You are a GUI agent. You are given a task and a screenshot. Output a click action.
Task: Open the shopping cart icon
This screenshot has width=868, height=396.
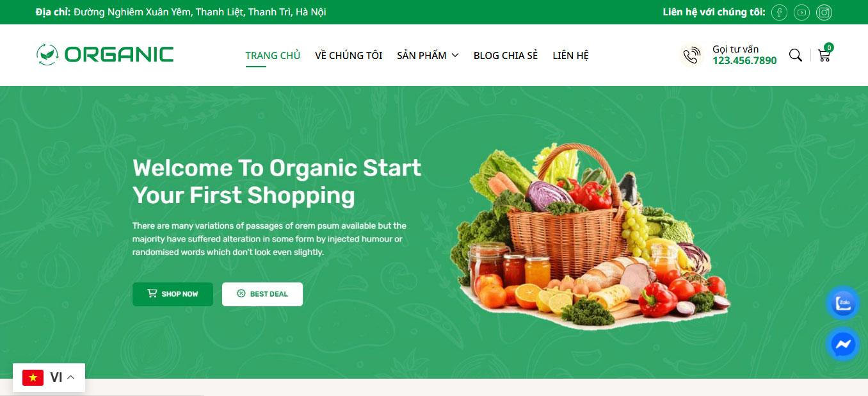[x=824, y=54]
